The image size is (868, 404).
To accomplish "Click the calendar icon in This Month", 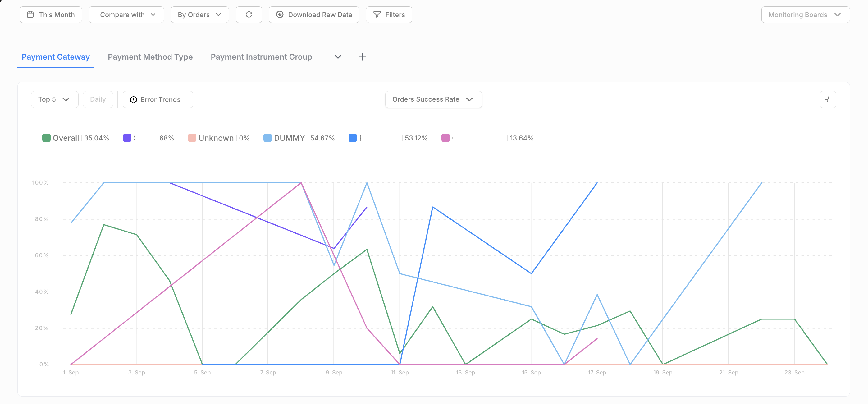I will 30,15.
